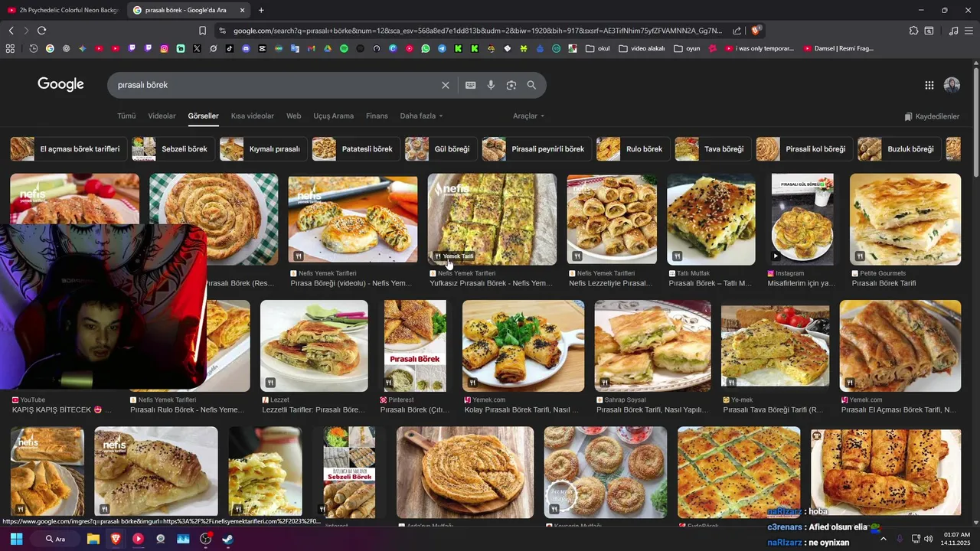Image resolution: width=980 pixels, height=551 pixels.
Task: Open the WhatsApp bookmark icon
Action: [x=426, y=48]
